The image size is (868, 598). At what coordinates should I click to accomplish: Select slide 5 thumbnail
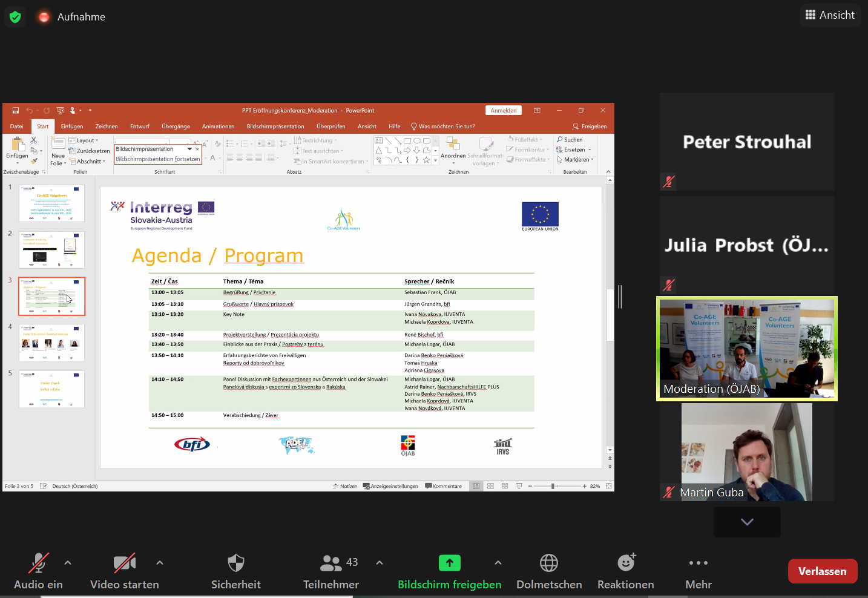tap(52, 389)
